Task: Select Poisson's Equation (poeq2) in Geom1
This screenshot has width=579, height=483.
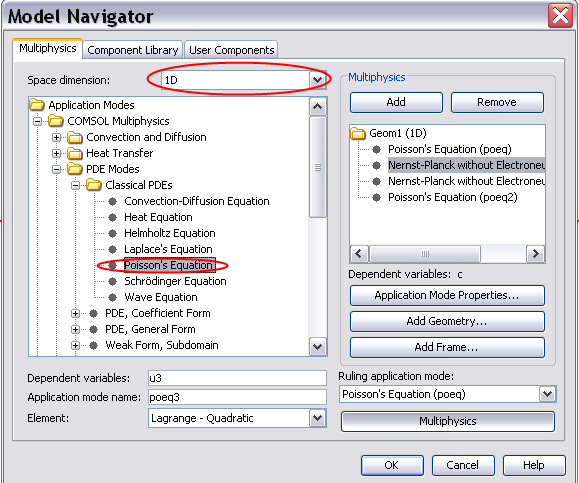Action: [453, 198]
